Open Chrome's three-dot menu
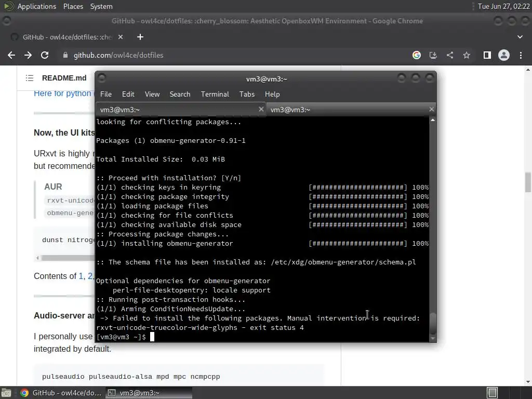The height and width of the screenshot is (399, 532). coord(521,55)
